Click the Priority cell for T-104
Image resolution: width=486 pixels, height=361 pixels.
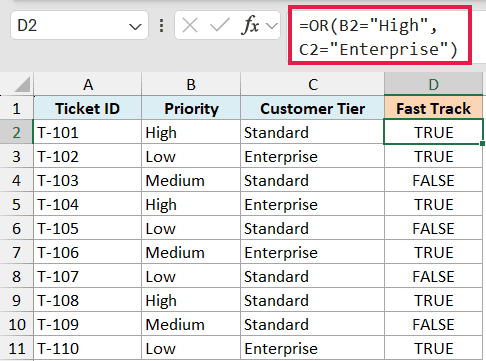pos(191,204)
